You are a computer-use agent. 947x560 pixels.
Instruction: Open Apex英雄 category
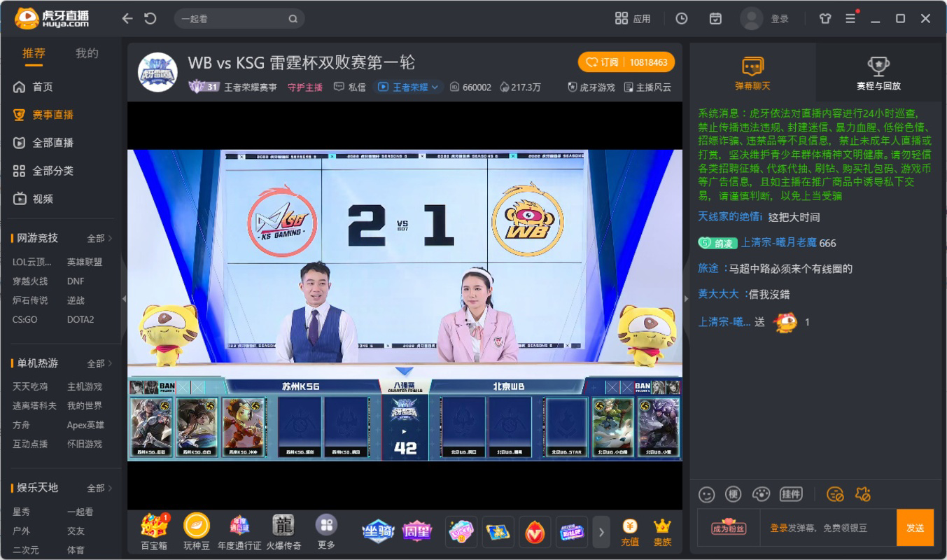pyautogui.click(x=85, y=425)
